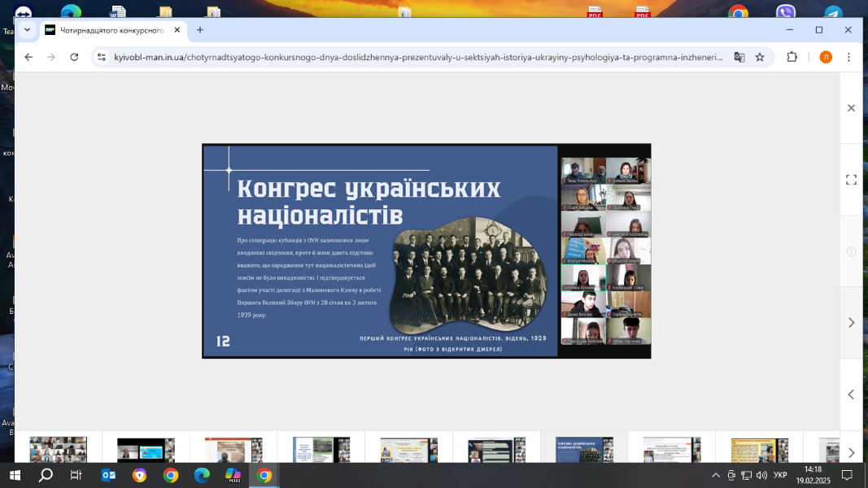The width and height of the screenshot is (868, 488).
Task: Close the image lightbox viewer
Action: [851, 108]
